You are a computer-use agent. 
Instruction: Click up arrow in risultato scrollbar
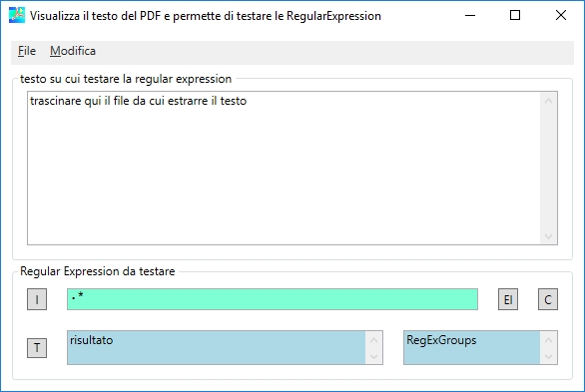[373, 340]
